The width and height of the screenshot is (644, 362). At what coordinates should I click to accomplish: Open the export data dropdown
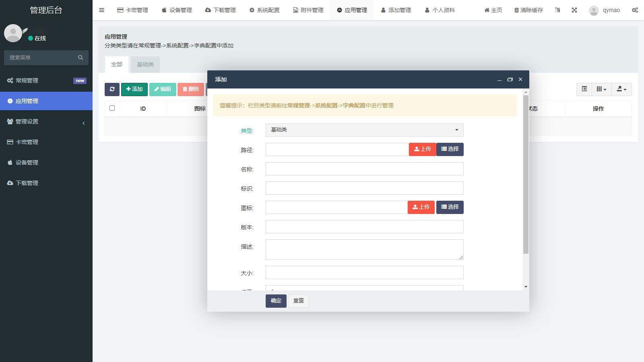coord(621,89)
